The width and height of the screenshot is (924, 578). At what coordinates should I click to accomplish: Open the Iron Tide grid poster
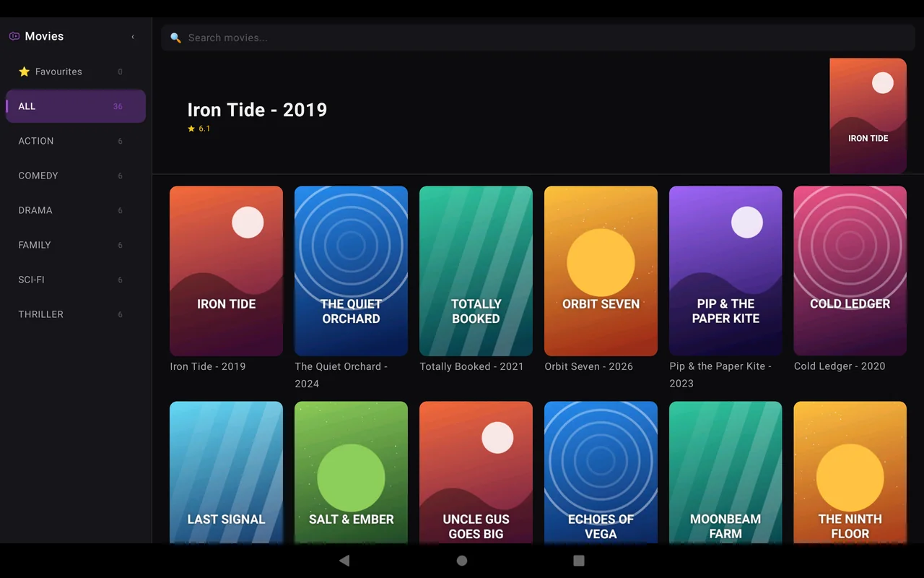click(x=226, y=271)
